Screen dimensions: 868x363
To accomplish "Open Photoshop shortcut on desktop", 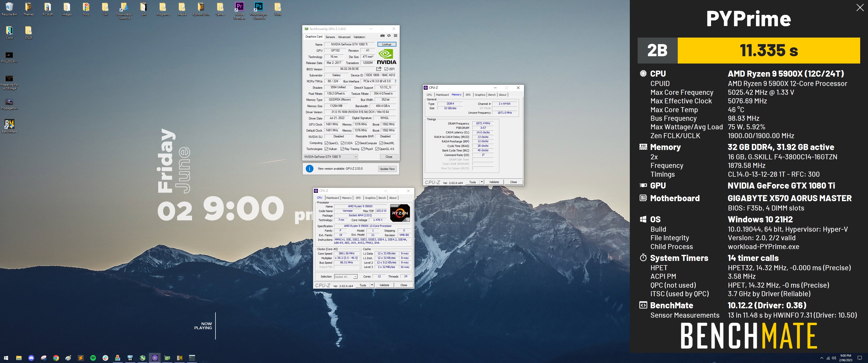I will pyautogui.click(x=258, y=11).
